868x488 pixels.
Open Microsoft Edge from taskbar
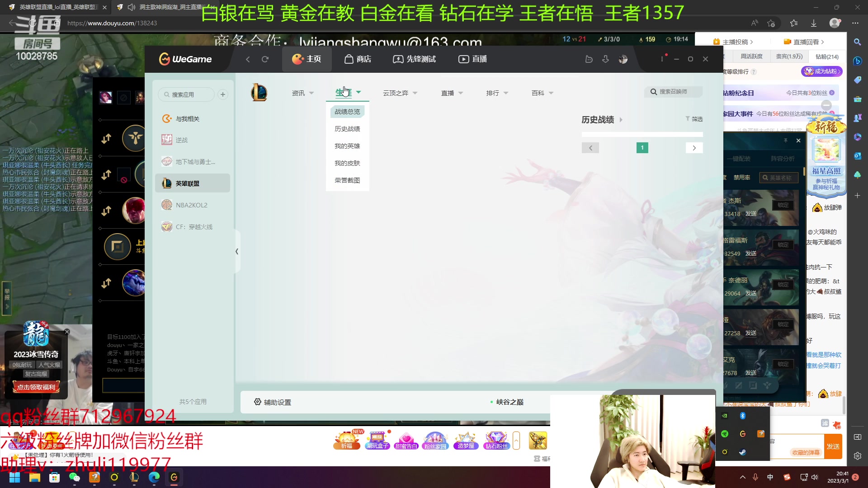[154, 477]
